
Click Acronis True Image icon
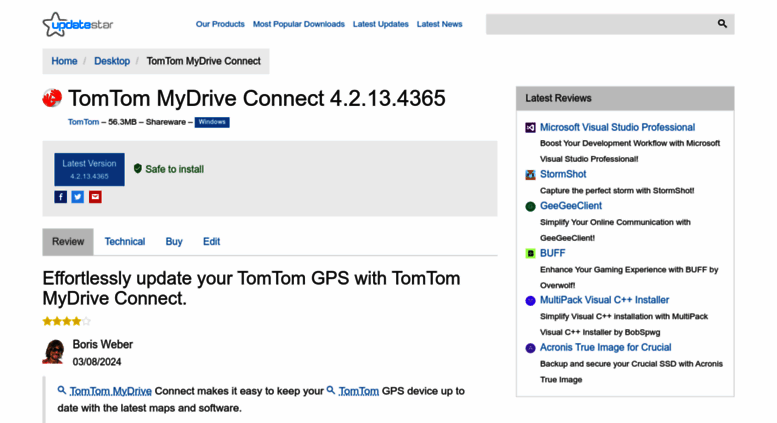pos(530,348)
